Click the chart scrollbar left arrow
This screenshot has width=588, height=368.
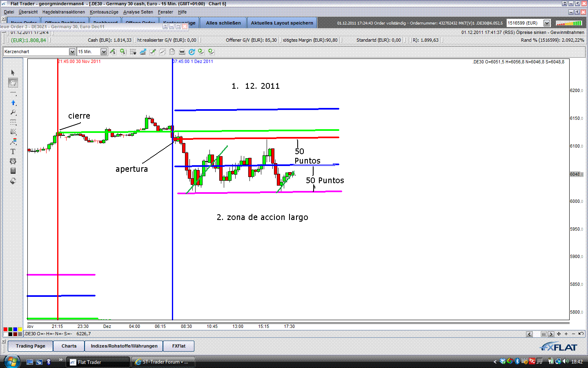[530, 334]
